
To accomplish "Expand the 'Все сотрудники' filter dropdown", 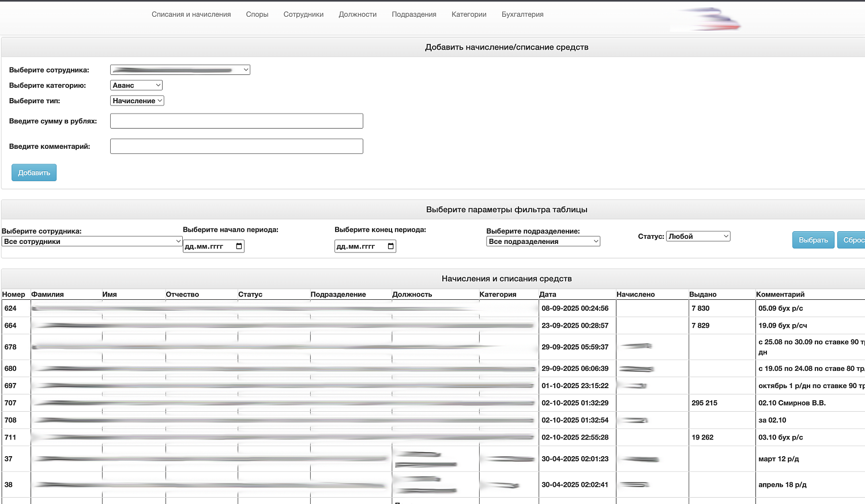I will coord(91,241).
